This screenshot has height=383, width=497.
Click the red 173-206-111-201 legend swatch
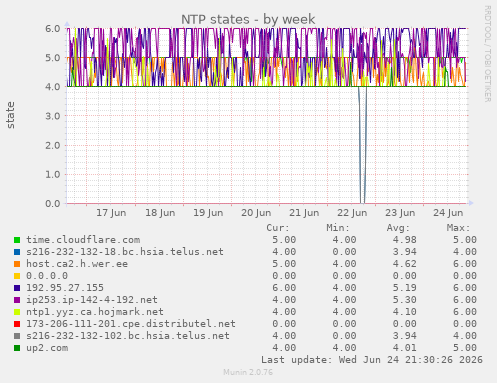[17, 324]
